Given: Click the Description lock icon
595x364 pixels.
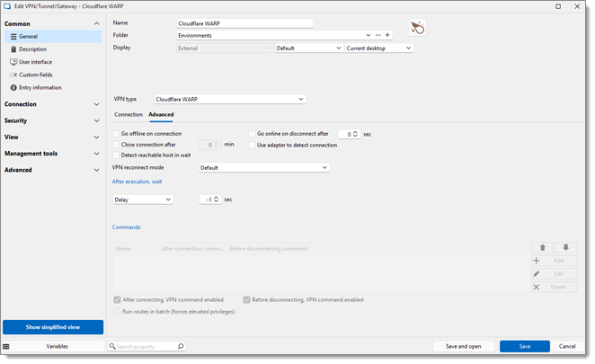Looking at the screenshot, I should click(13, 49).
